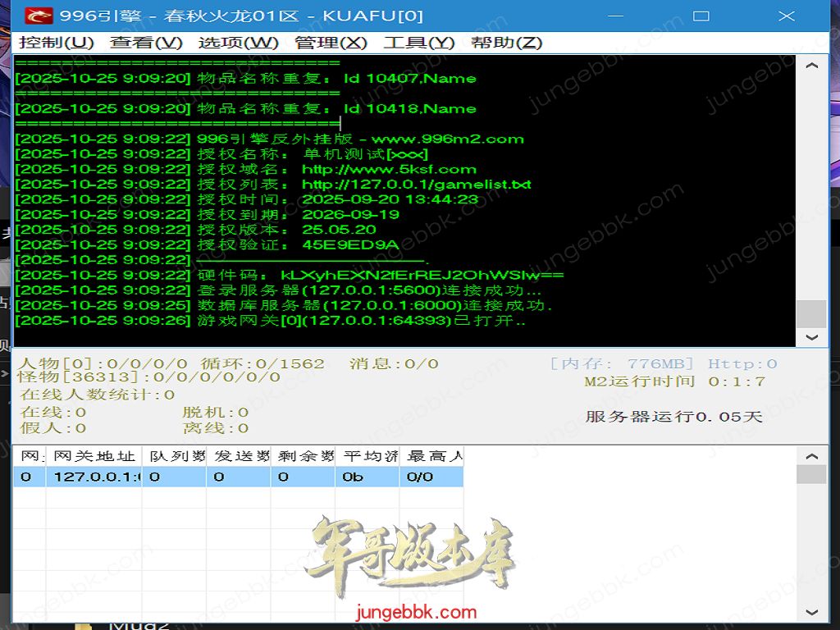Open the 控制(U) menu
The image size is (840, 630).
tap(57, 43)
